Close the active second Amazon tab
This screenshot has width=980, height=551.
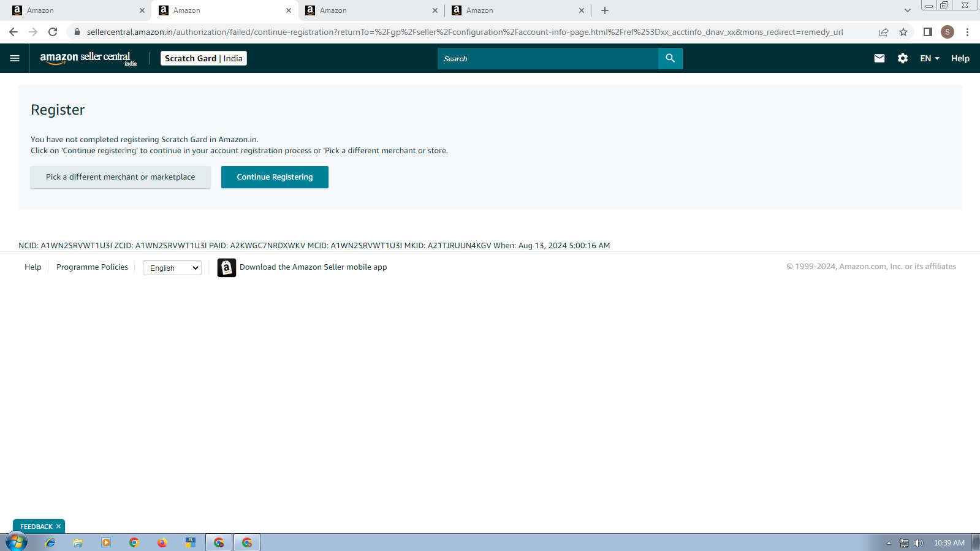tap(289, 10)
